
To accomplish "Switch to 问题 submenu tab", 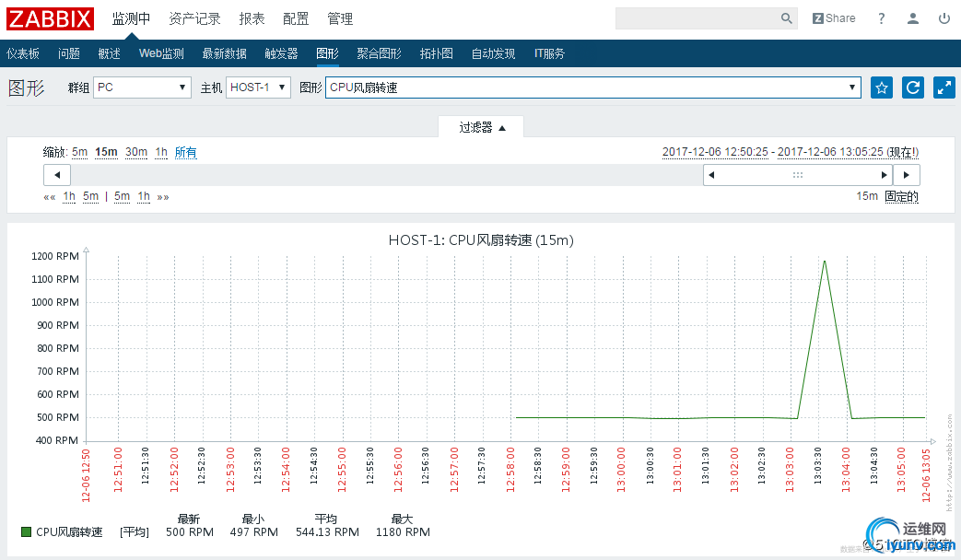I will point(69,53).
